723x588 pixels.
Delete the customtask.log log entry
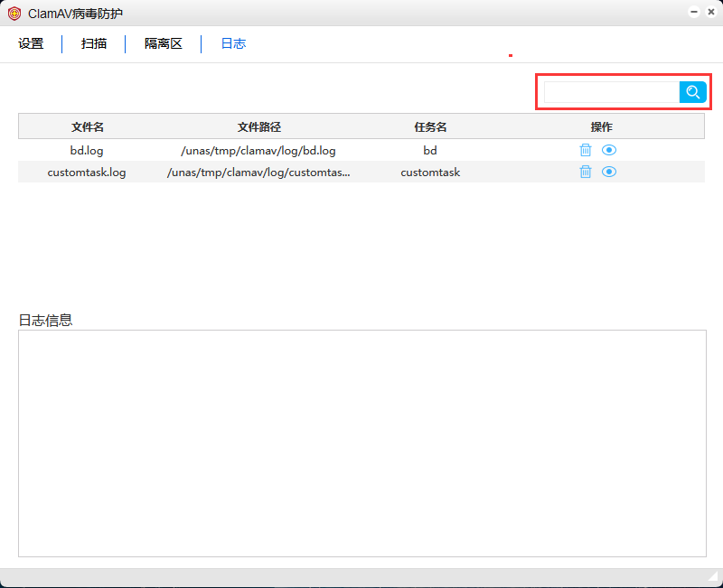click(x=586, y=172)
